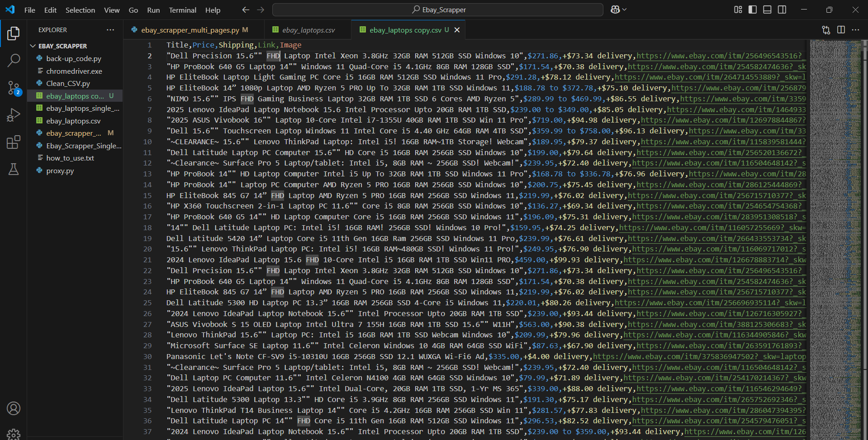Image resolution: width=868 pixels, height=440 pixels.
Task: Open the Accounts icon menu
Action: tap(14, 408)
